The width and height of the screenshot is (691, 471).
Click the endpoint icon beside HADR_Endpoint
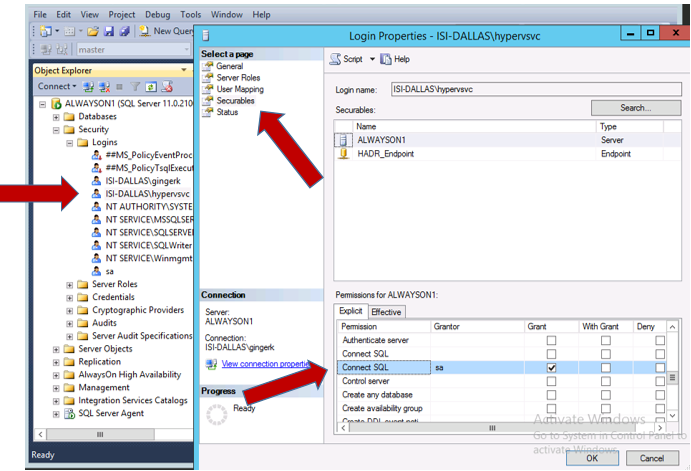(343, 154)
